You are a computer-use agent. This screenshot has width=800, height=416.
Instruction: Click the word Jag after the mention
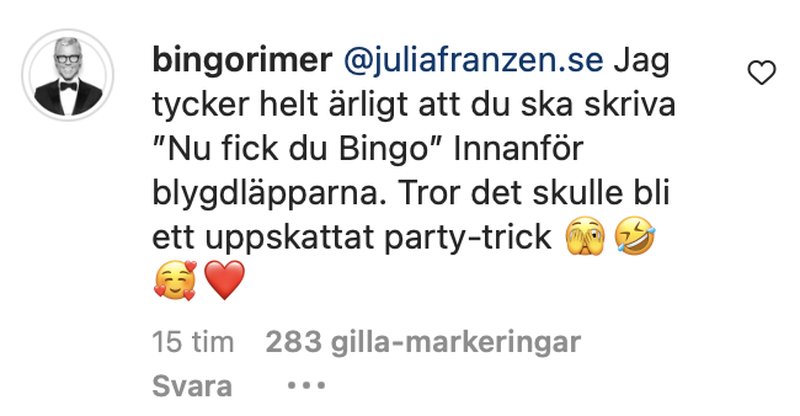[641, 63]
